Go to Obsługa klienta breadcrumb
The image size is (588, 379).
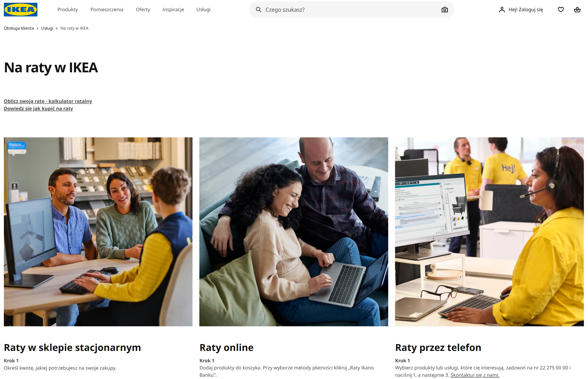[x=19, y=28]
